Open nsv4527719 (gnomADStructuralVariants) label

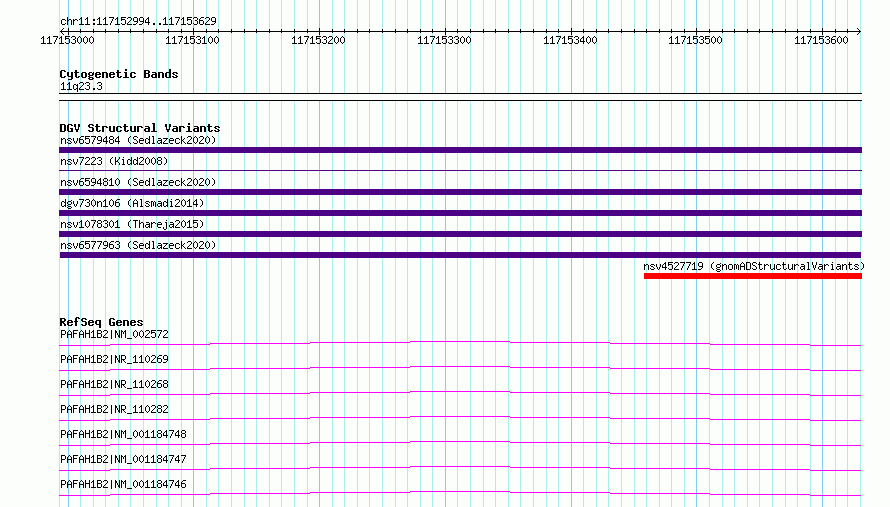click(754, 266)
